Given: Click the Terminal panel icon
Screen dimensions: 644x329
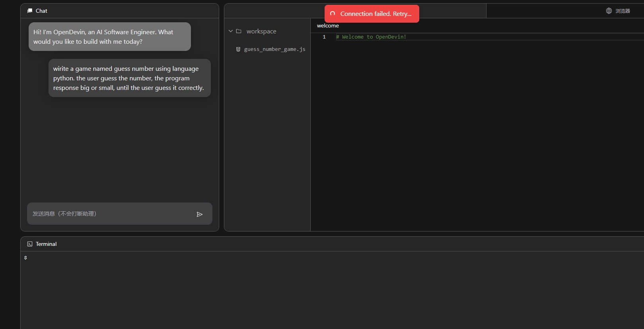Looking at the screenshot, I should pyautogui.click(x=30, y=244).
